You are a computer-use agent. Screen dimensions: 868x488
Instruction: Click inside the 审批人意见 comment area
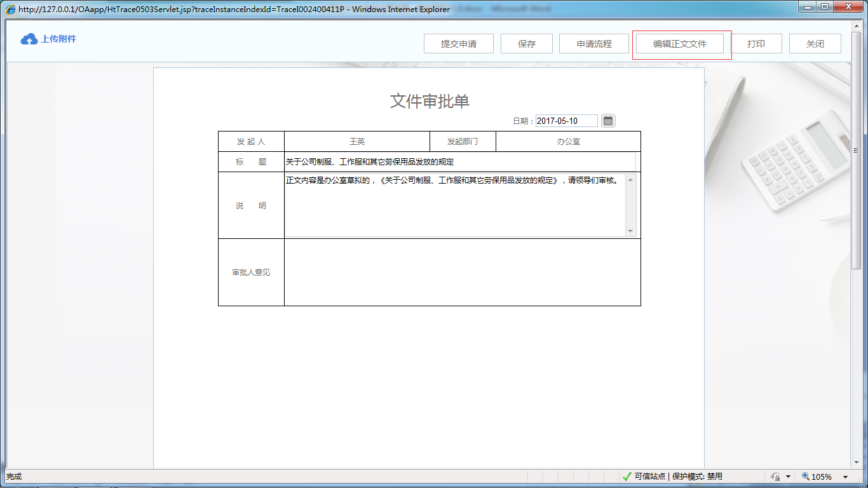coord(463,272)
